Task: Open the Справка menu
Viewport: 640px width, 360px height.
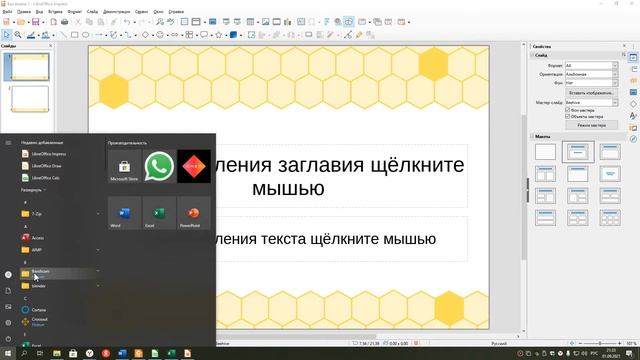Action: point(176,12)
